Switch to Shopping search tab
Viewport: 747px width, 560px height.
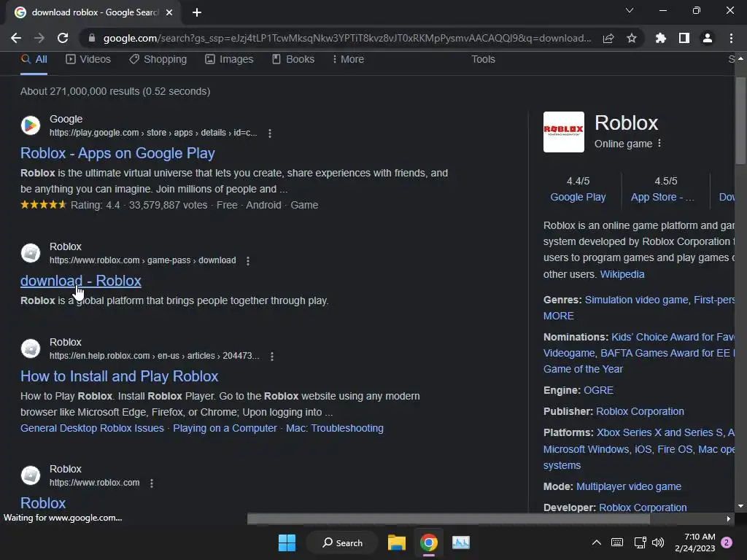click(158, 60)
